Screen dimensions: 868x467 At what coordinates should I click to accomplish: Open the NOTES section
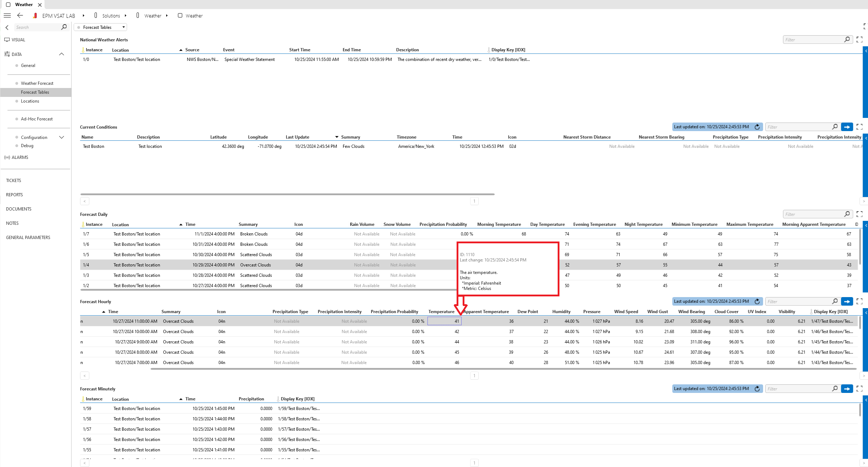(x=12, y=223)
